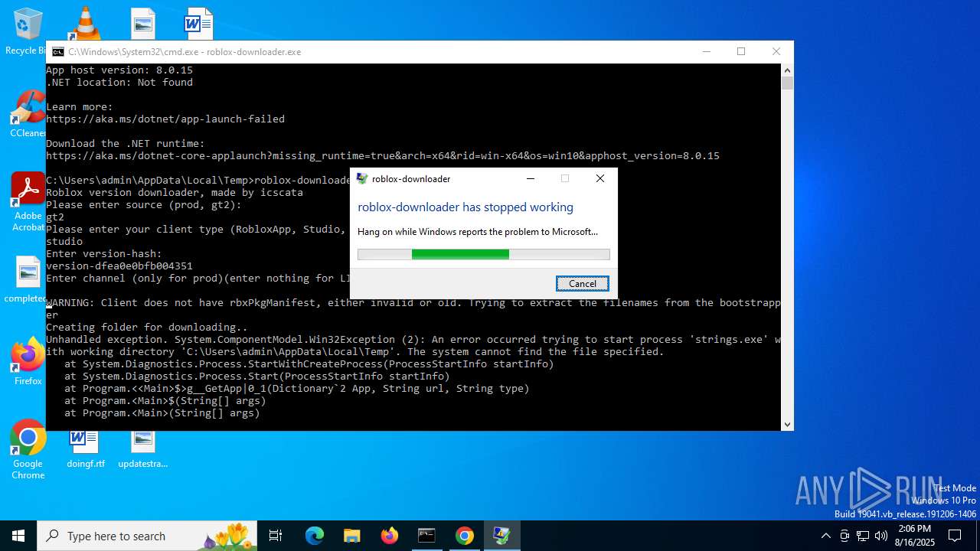Screen dimensions: 980x551
Task: Click the 'at Program.<Main>(String[] args)' console line
Action: (162, 412)
